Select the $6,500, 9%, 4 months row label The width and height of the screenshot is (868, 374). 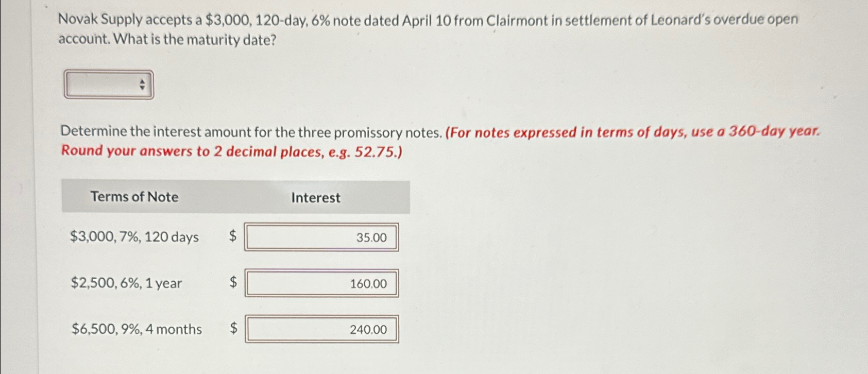point(136,329)
